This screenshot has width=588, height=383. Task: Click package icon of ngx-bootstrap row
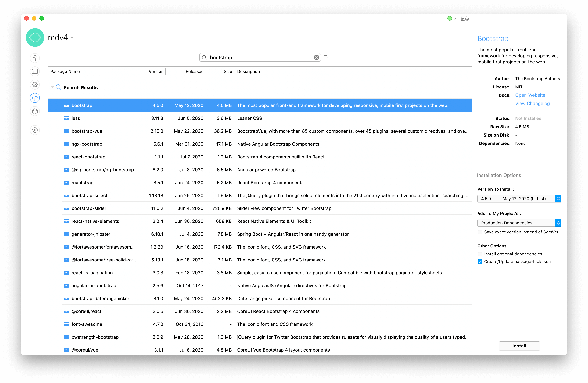(x=66, y=144)
